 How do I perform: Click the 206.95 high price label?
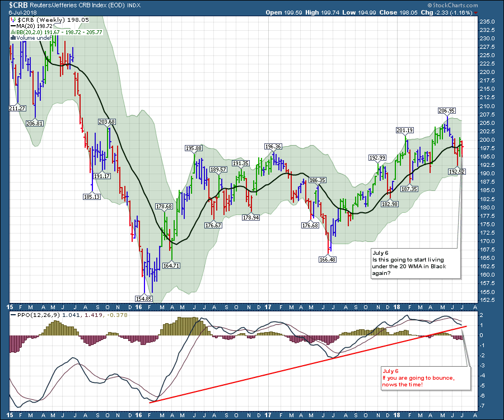[x=446, y=110]
